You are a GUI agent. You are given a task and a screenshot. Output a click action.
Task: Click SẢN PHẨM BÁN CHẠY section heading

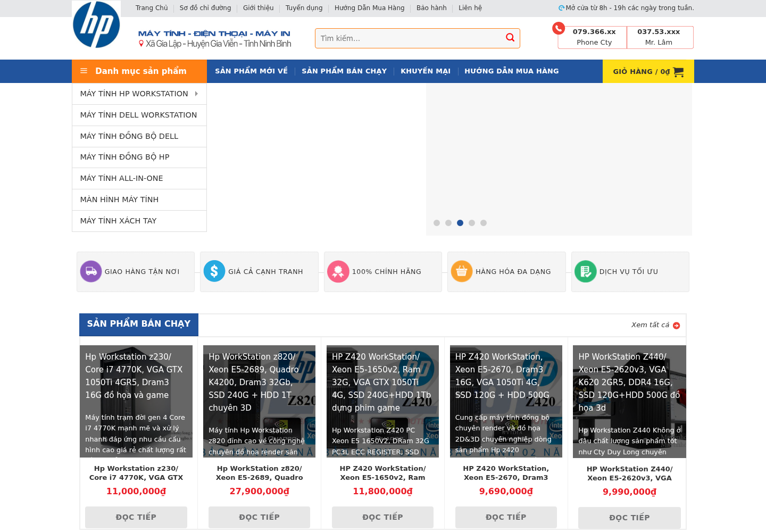tap(139, 325)
